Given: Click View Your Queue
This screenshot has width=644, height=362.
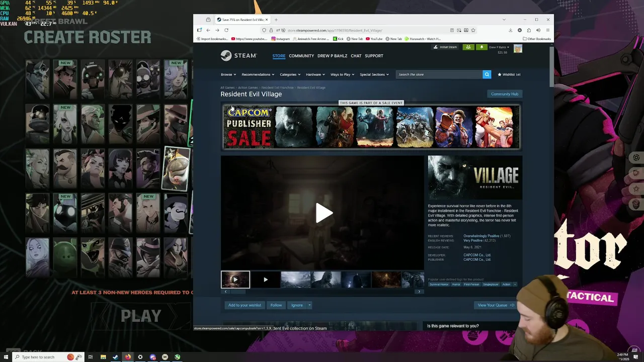Looking at the screenshot, I should pos(496,305).
